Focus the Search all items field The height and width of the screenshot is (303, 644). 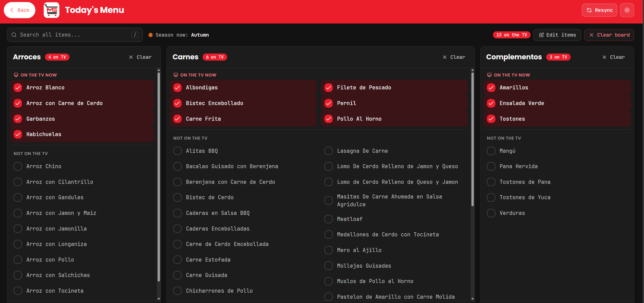tap(75, 35)
